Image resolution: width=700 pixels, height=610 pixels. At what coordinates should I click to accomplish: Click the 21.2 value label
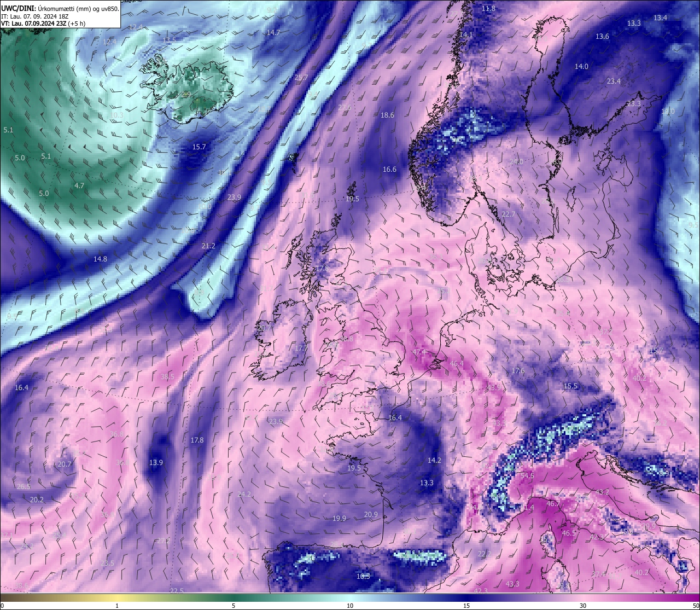208,246
